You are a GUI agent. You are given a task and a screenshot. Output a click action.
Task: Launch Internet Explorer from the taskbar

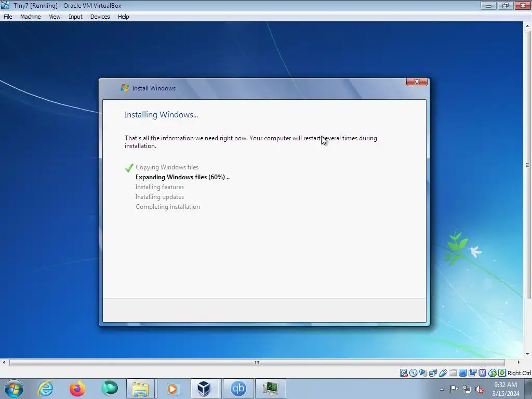click(46, 389)
